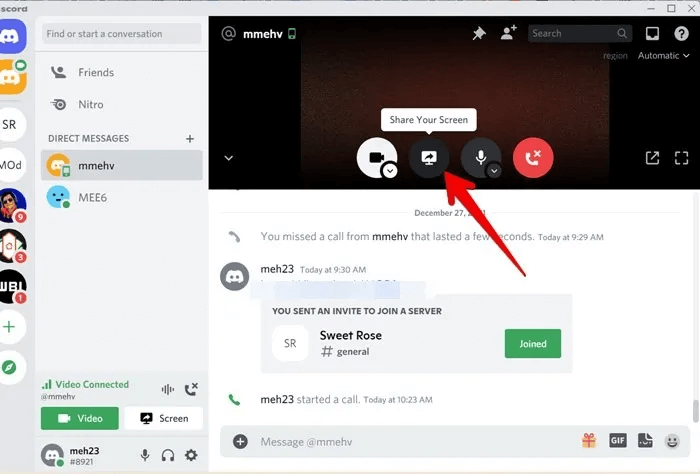
Task: Click the missed call message text
Action: coord(397,237)
